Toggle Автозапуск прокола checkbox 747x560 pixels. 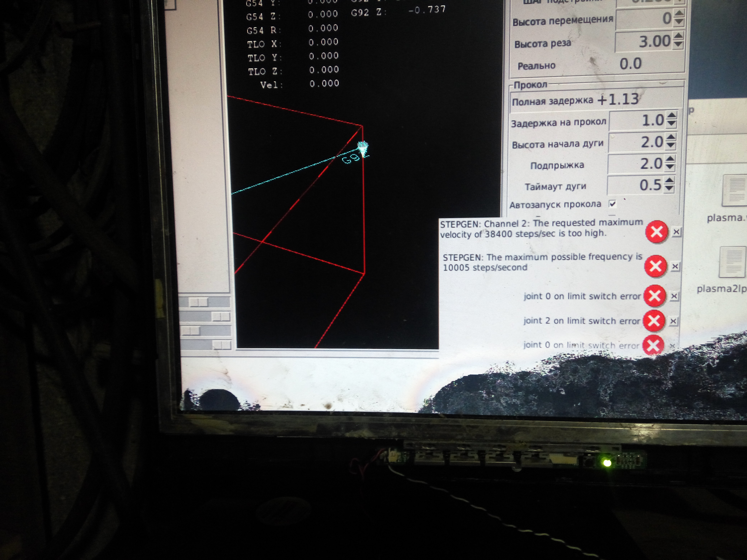613,204
